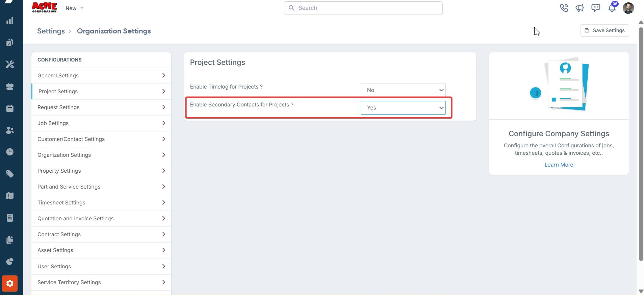The image size is (644, 295).
Task: Open the megaphone announcements icon
Action: click(x=579, y=8)
